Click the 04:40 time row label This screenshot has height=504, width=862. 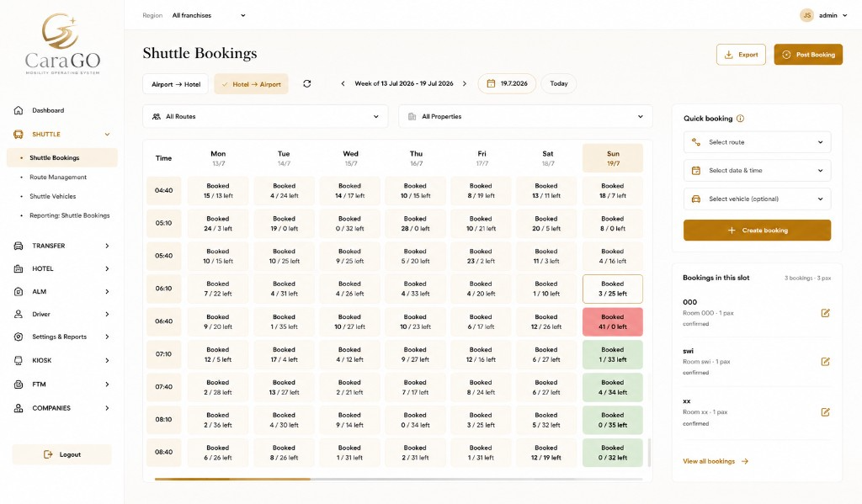point(164,191)
